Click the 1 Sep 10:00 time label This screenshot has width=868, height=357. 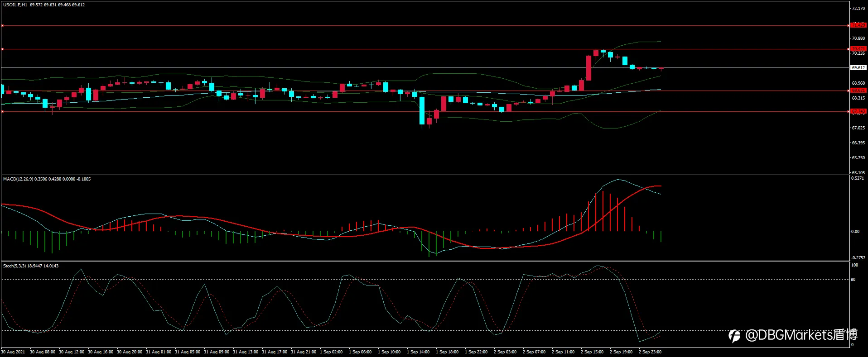[389, 352]
